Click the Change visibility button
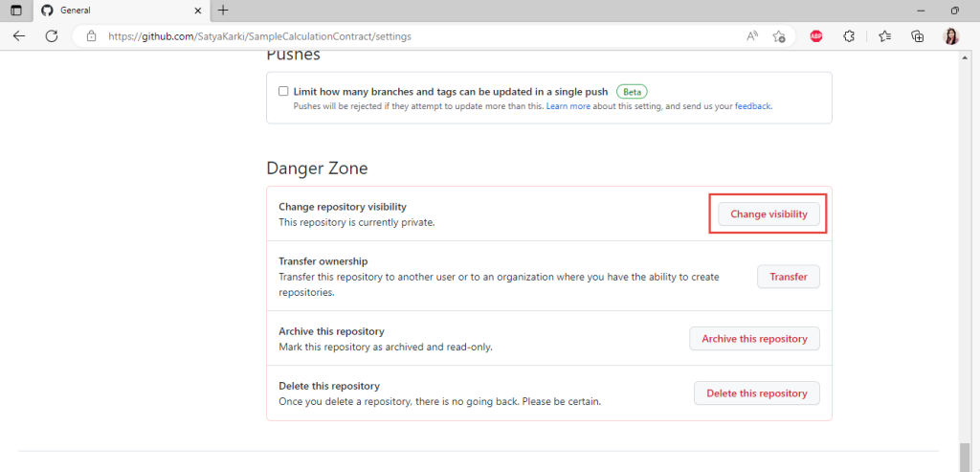This screenshot has height=472, width=980. 768,214
